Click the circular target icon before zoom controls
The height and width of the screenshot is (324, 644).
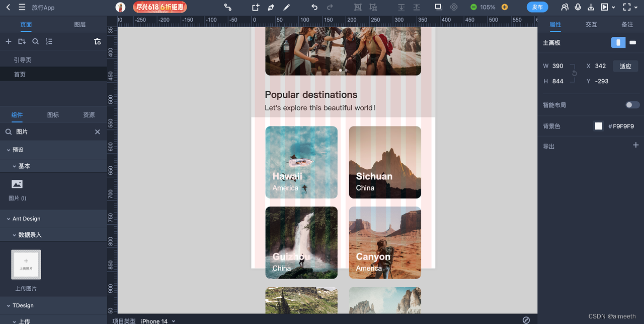(x=454, y=7)
